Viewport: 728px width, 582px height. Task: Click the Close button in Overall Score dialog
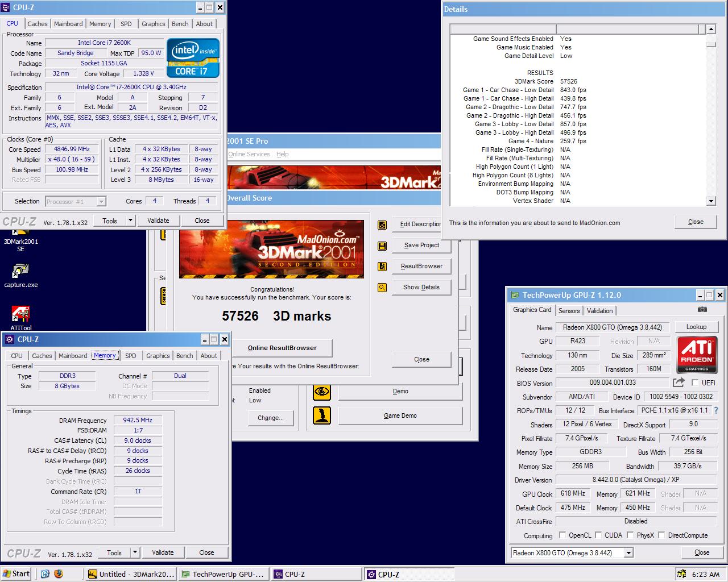pos(421,359)
